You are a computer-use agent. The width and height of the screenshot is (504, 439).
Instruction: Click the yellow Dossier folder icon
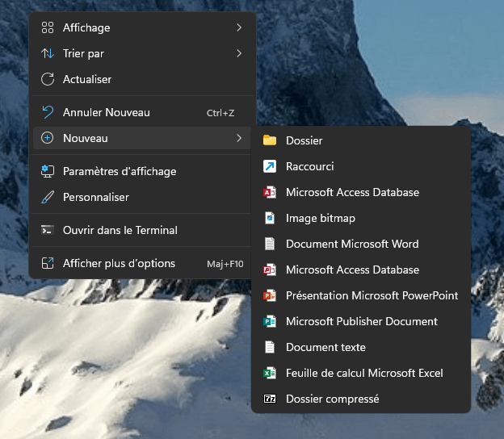click(x=270, y=140)
